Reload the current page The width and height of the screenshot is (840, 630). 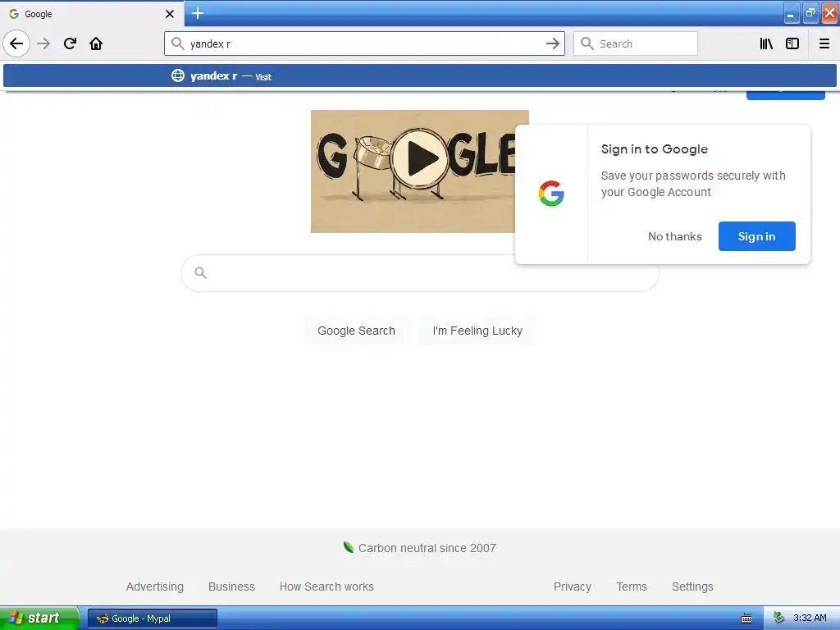[70, 43]
